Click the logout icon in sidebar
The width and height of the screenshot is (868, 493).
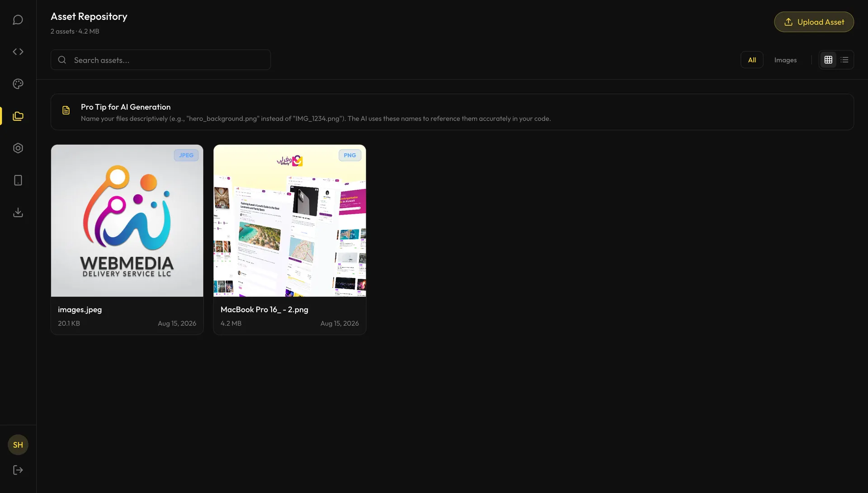18,470
